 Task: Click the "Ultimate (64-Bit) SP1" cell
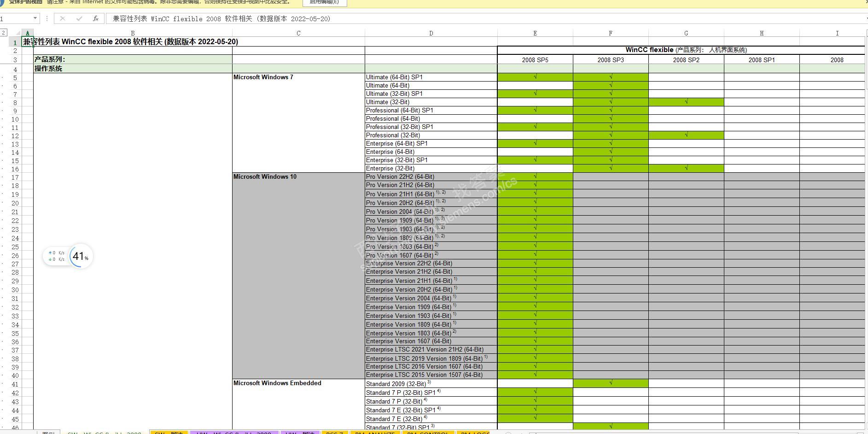tap(431, 77)
